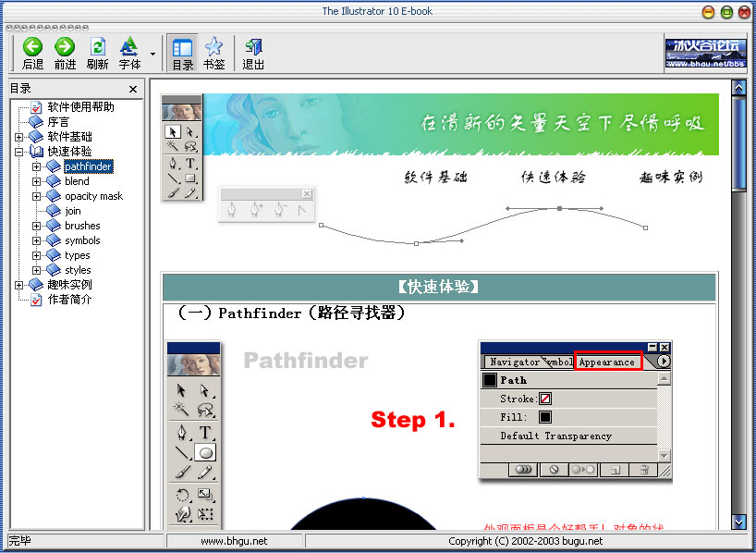Select the Paintbrush tool in lower toolbox
The height and width of the screenshot is (553, 756).
click(182, 473)
